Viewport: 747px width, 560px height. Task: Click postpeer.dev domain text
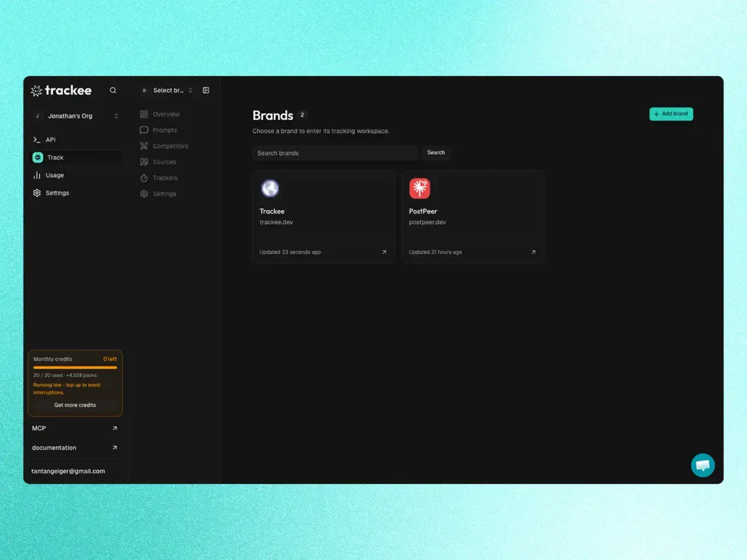[x=428, y=222]
